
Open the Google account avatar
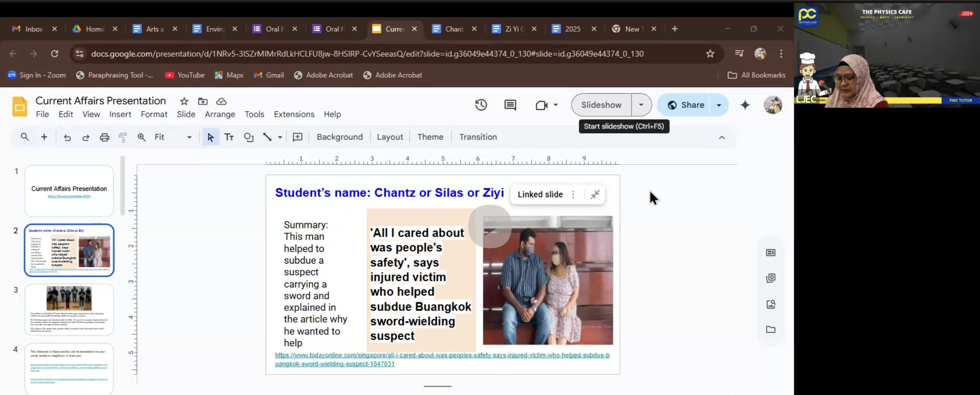tap(773, 105)
